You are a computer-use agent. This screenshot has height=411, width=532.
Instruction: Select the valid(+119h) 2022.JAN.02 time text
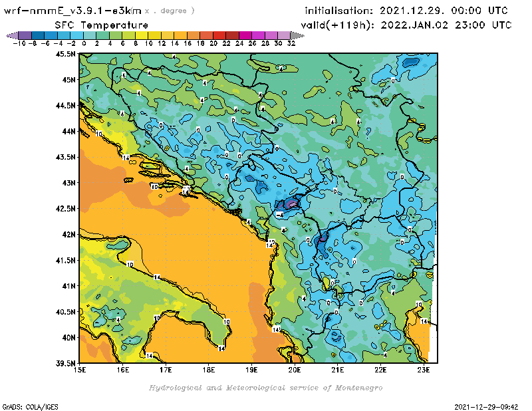point(406,25)
